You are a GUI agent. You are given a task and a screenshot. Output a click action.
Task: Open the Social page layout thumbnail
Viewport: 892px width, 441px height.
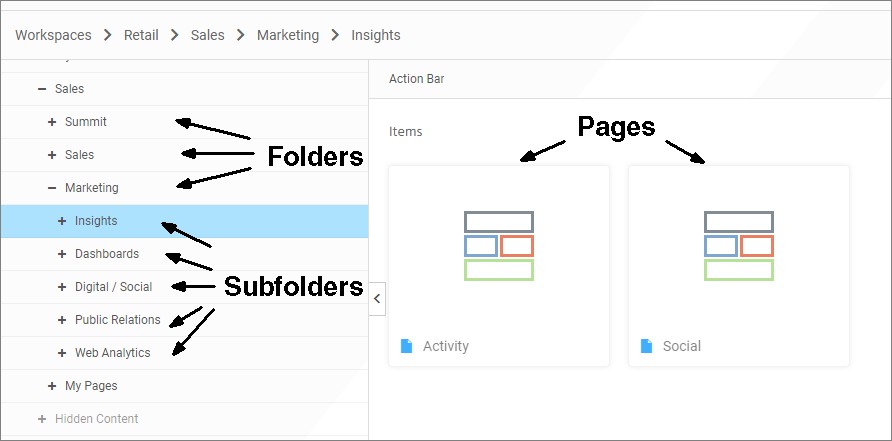coord(738,246)
